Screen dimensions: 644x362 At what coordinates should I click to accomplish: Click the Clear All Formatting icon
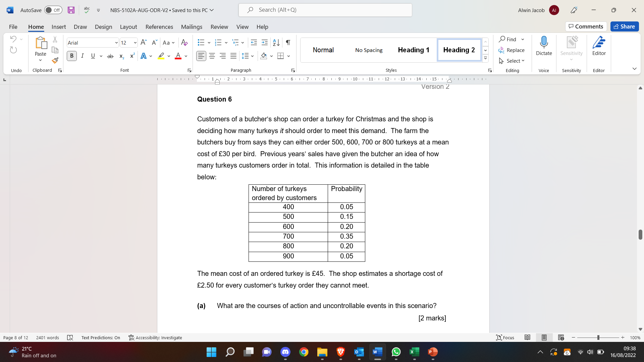click(x=184, y=43)
